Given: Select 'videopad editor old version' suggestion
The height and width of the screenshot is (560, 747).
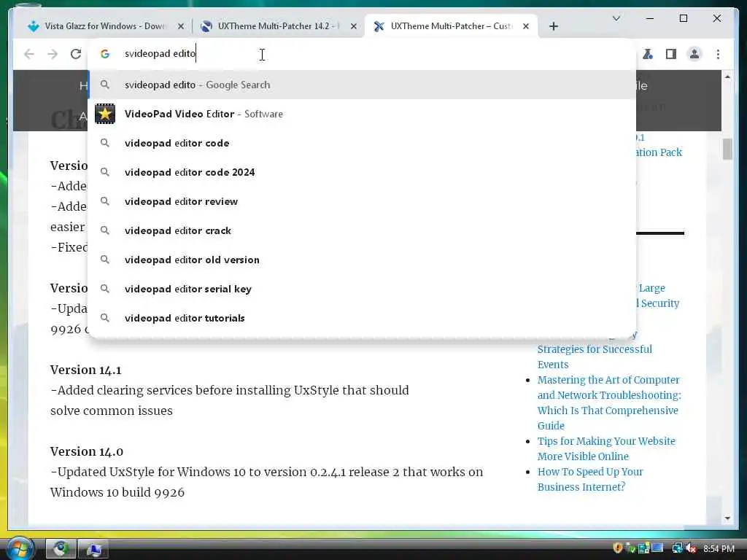Looking at the screenshot, I should click(362, 260).
